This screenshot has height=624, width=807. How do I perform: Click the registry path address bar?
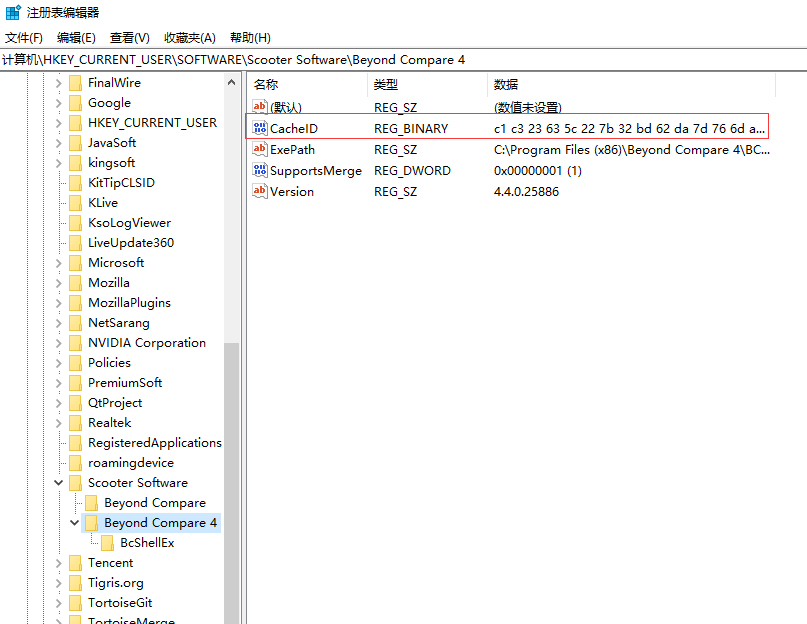point(404,60)
